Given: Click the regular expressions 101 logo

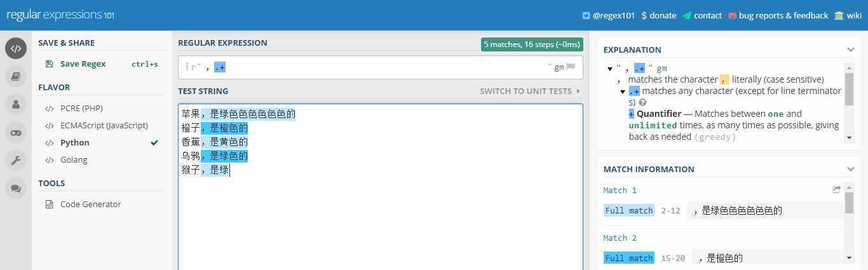Looking at the screenshot, I should pos(60,15).
